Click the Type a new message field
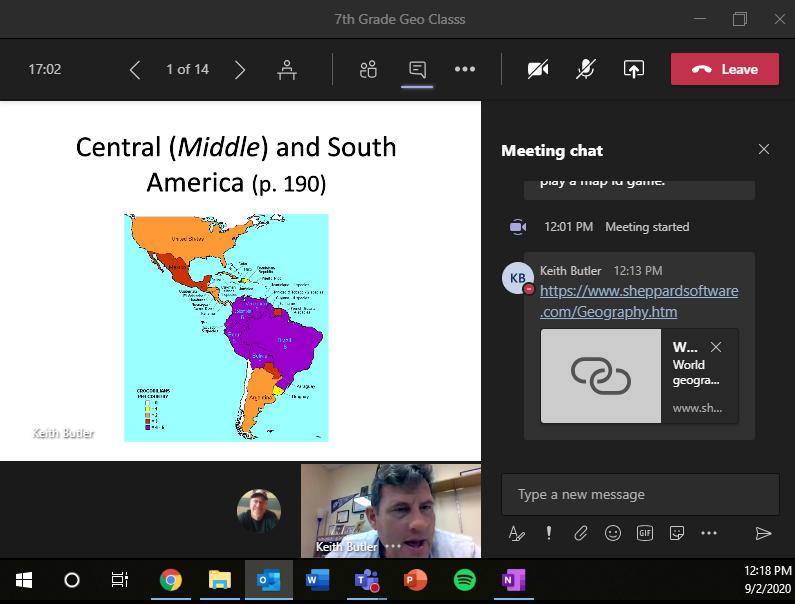The height and width of the screenshot is (604, 795). pyautogui.click(x=640, y=494)
